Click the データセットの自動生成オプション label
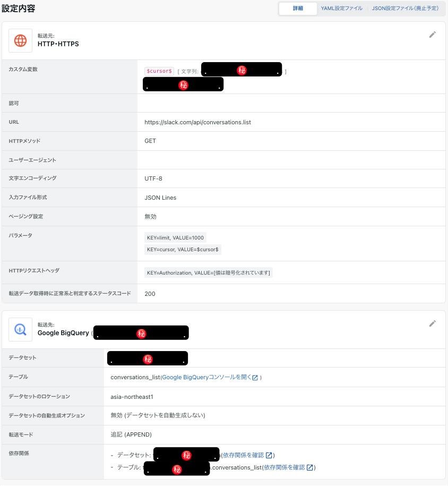448x486 pixels. point(47,415)
